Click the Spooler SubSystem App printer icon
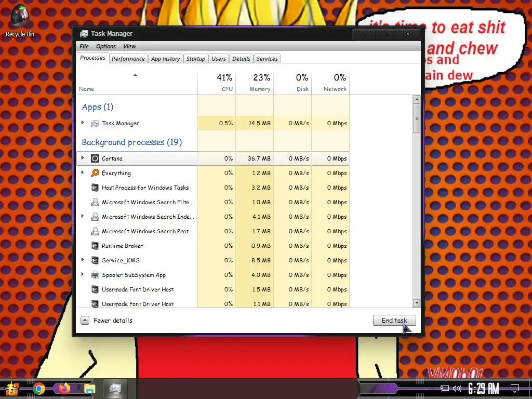The height and width of the screenshot is (399, 532). pos(95,275)
